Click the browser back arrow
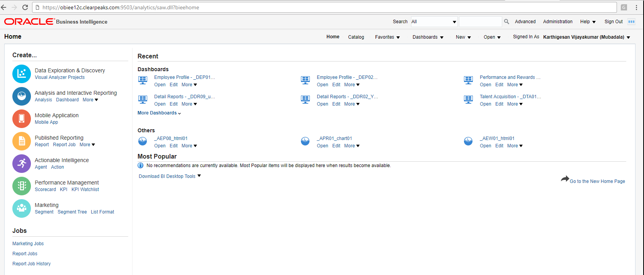The width and height of the screenshot is (644, 275). coord(4,7)
